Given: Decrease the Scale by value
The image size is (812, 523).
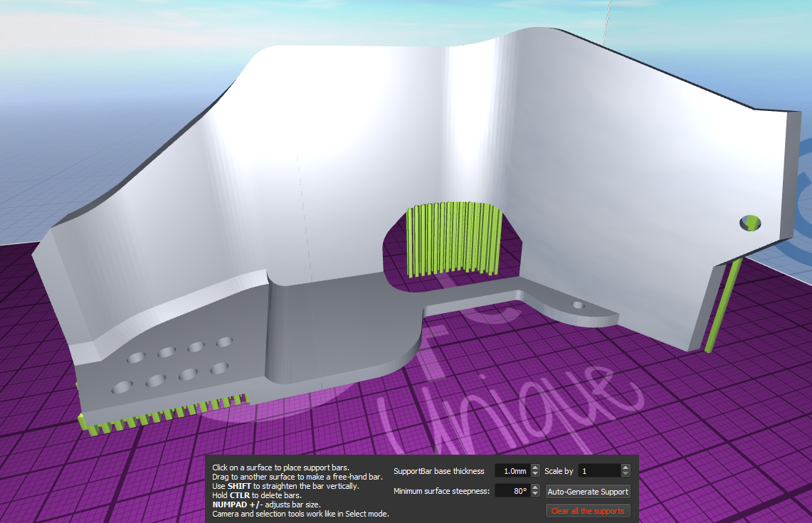Looking at the screenshot, I should click(x=625, y=474).
